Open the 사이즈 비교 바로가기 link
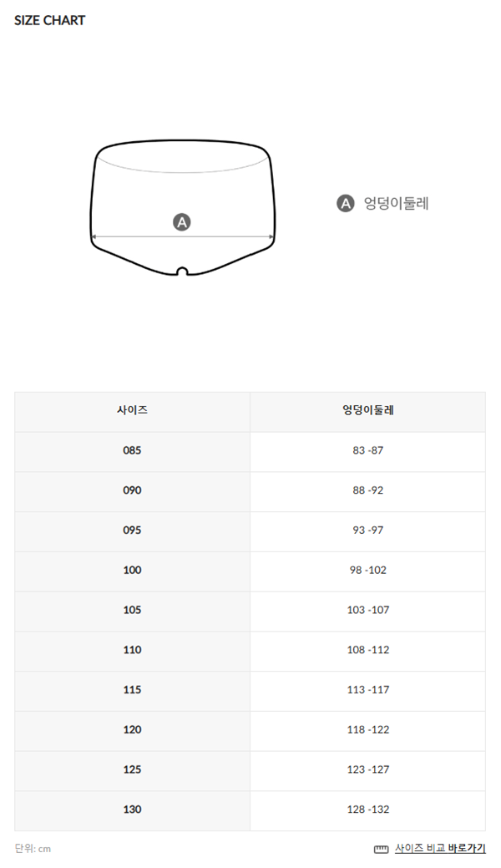Screen dimensions: 501x868 (x=440, y=848)
